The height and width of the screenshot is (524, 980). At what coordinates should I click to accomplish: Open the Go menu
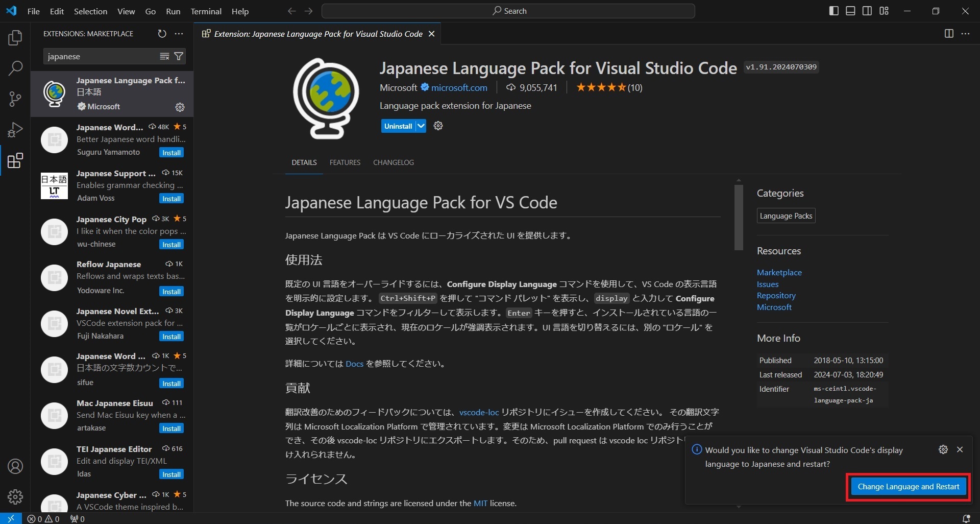150,11
